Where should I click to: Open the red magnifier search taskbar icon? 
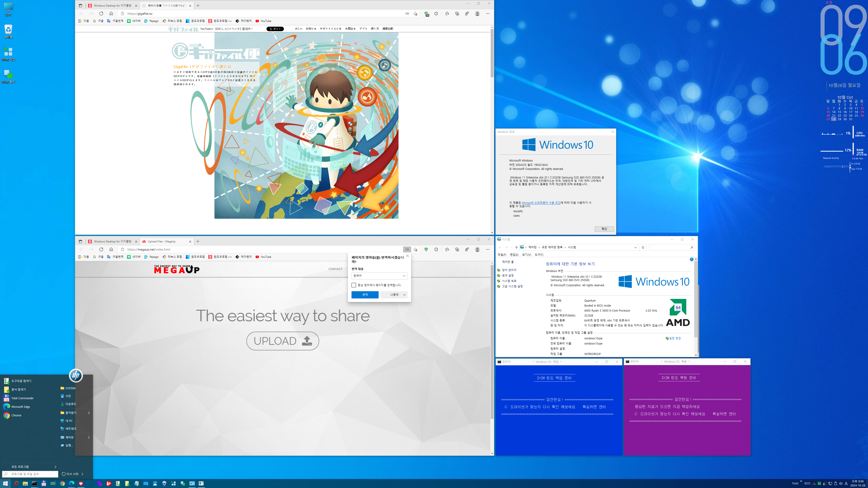tap(16, 483)
